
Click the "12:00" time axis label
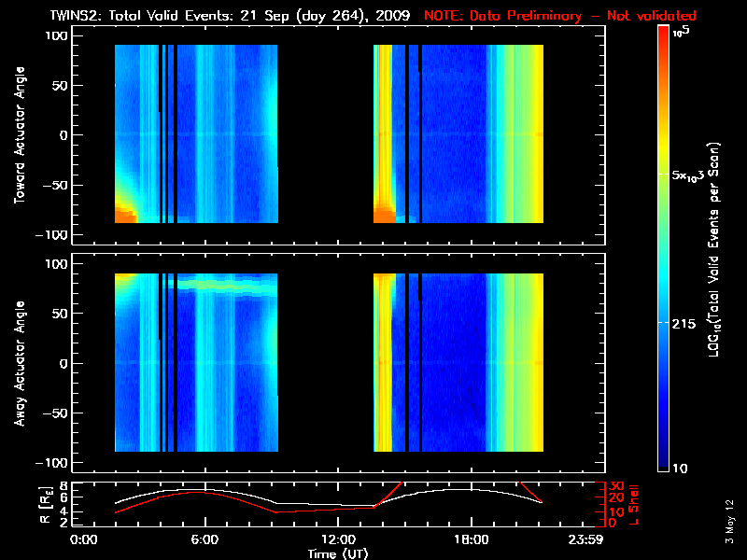click(x=338, y=539)
